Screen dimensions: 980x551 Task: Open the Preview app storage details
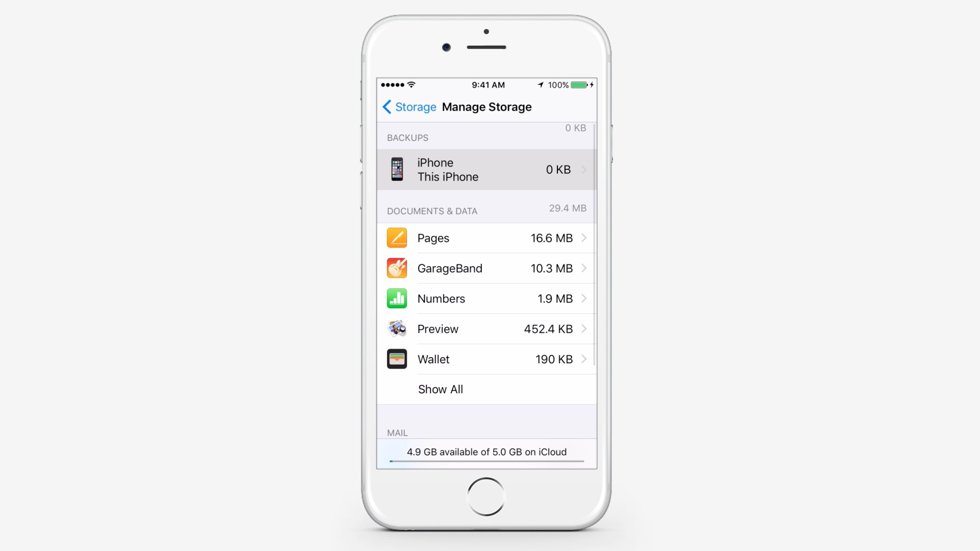click(486, 329)
